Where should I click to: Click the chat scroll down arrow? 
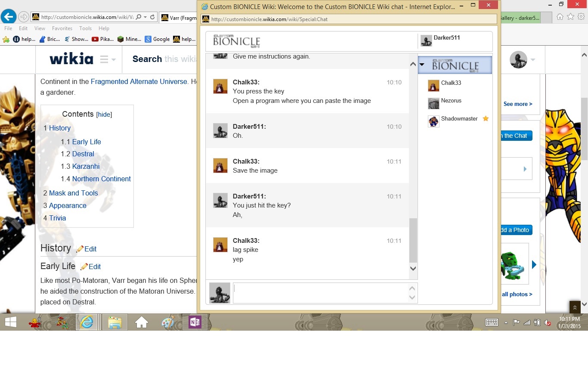click(x=413, y=269)
